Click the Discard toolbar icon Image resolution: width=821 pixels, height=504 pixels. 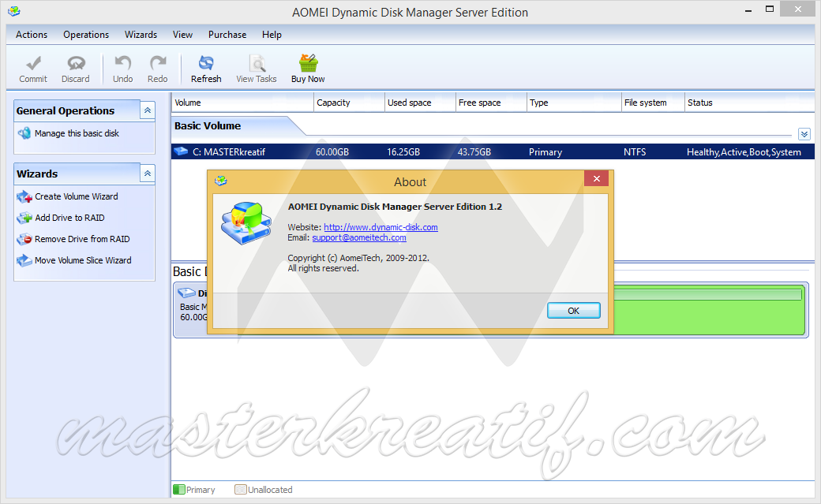pos(76,63)
